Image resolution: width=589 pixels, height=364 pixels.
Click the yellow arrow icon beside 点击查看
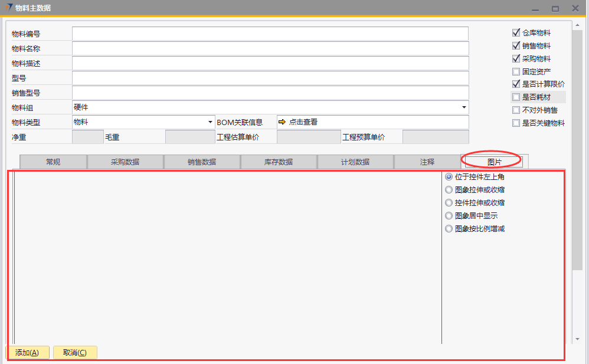[x=282, y=122]
